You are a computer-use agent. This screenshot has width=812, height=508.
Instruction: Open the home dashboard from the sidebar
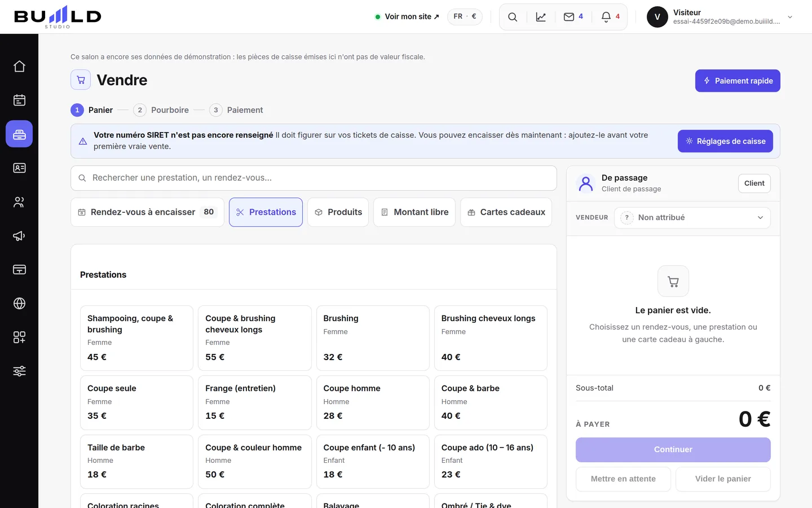[19, 67]
